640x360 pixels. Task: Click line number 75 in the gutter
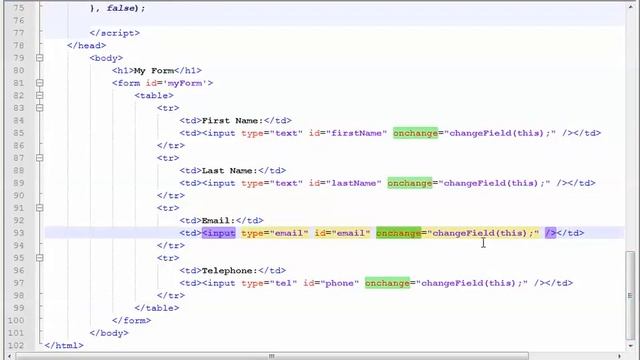[19, 8]
